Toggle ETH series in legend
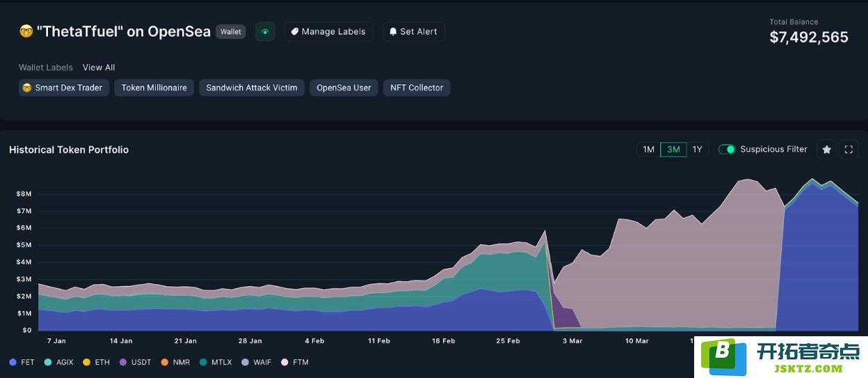The image size is (868, 378). coord(96,362)
